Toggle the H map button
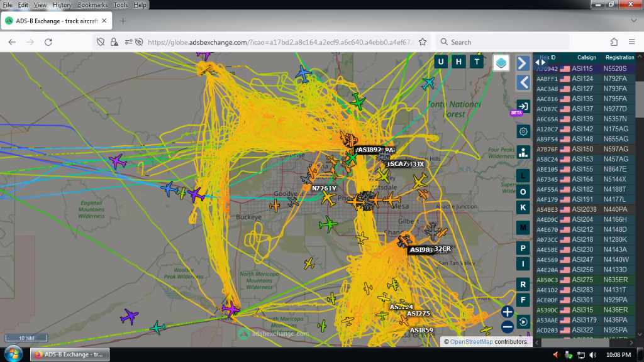The height and width of the screenshot is (362, 644). point(458,62)
